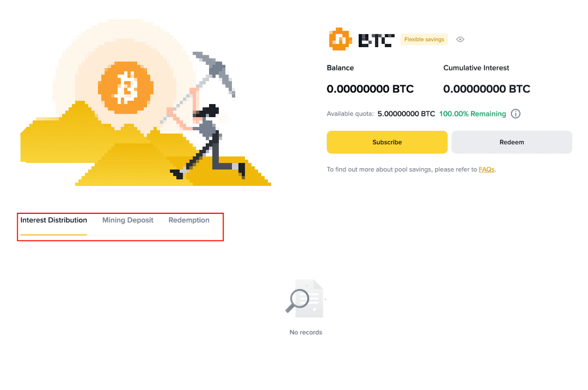Click the Cumulative Interest amount value
Image resolution: width=588 pixels, height=390 pixels.
tap(487, 89)
